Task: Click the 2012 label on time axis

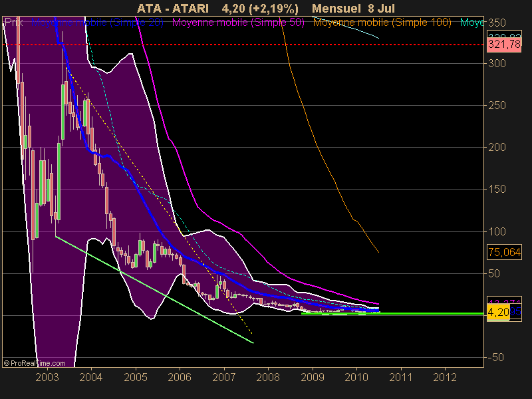Action: 445,377
